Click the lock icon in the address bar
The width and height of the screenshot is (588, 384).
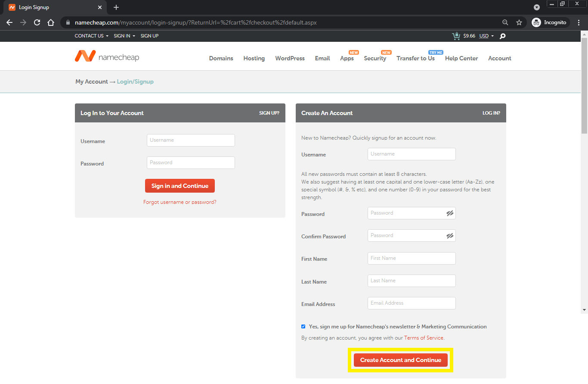[x=68, y=22]
